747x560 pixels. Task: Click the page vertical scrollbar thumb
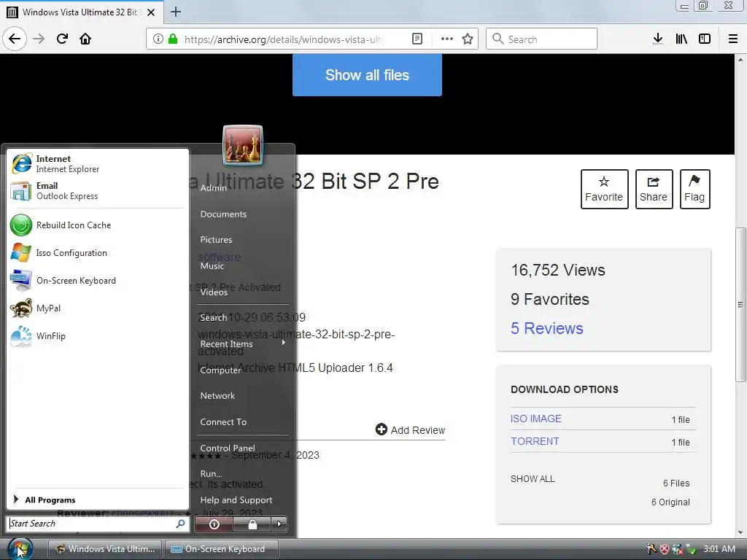pyautogui.click(x=740, y=305)
